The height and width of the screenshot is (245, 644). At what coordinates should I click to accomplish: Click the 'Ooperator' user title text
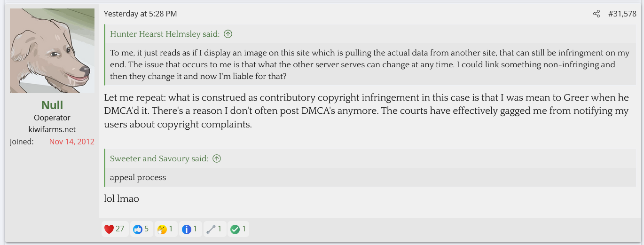[52, 118]
